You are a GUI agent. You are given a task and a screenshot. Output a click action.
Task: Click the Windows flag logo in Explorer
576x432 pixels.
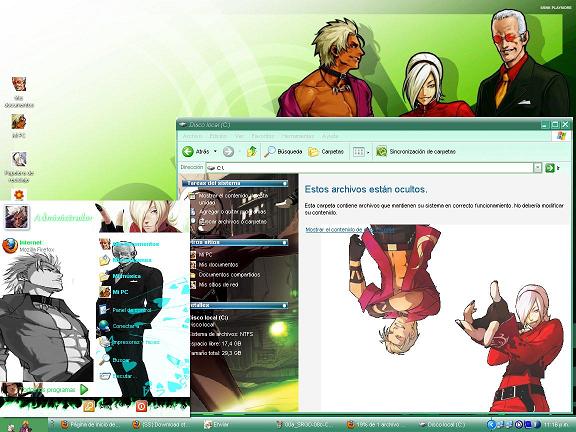click(x=561, y=136)
